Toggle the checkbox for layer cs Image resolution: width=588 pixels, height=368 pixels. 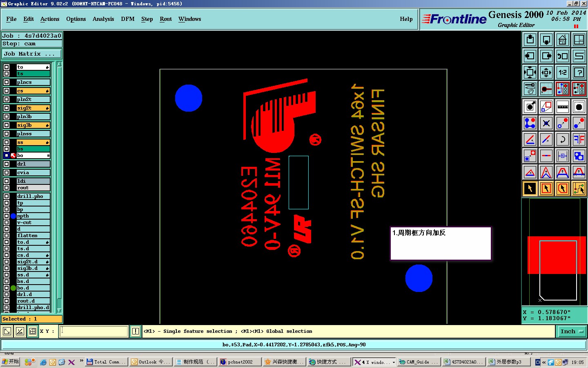click(7, 91)
